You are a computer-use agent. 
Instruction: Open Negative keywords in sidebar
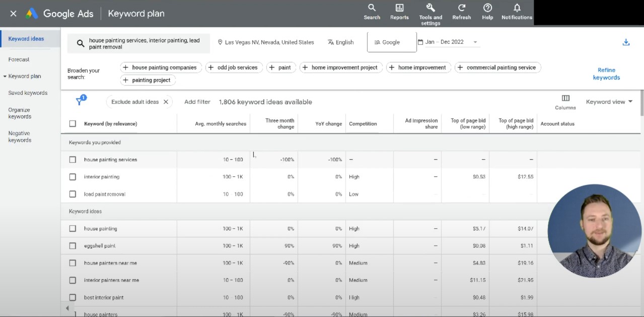[20, 137]
